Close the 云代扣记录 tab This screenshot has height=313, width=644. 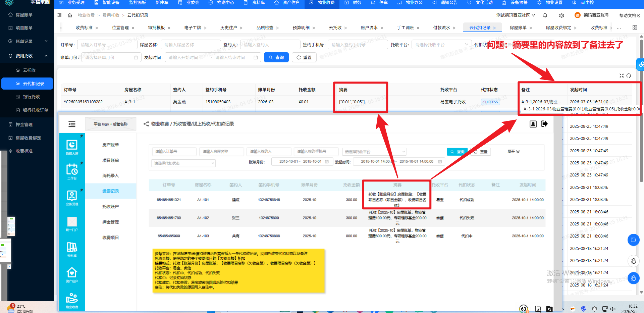pos(494,28)
